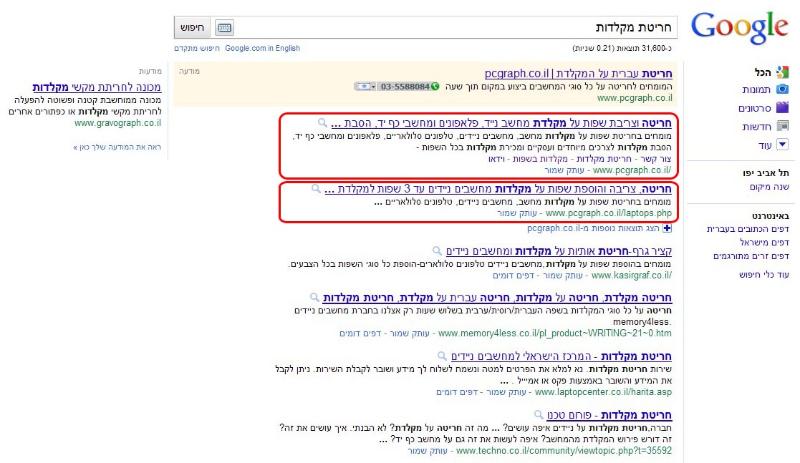Click the תל אביב יפו location text
800x463 pixels.
766,173
